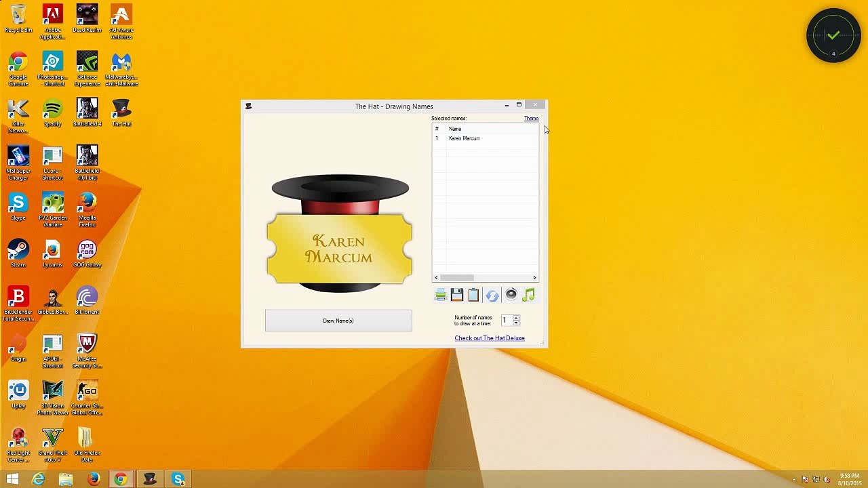Viewport: 868px width, 488px height.
Task: Select the Karen Marcum row in the list
Action: coord(485,138)
